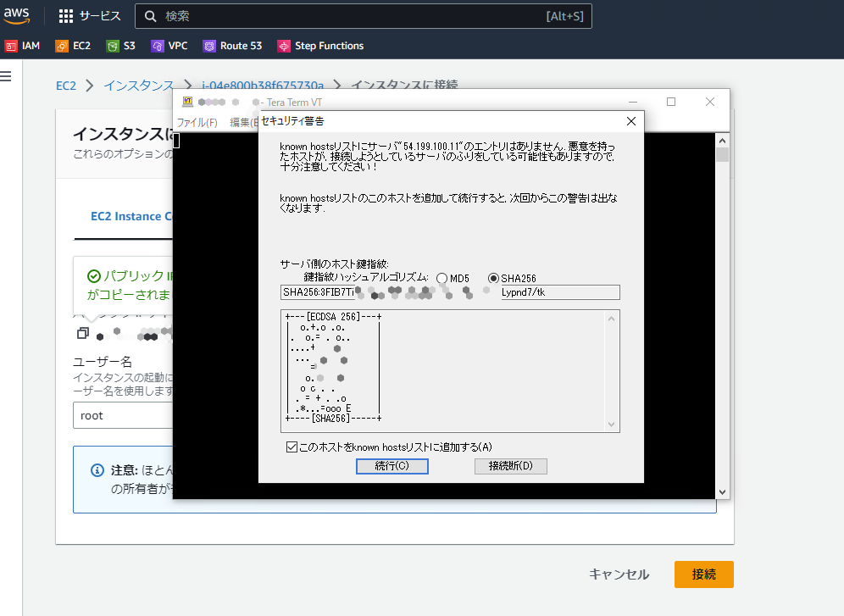Click the green checkmark icon beside パブリック IP
Image resolution: width=844 pixels, height=616 pixels.
coord(94,276)
